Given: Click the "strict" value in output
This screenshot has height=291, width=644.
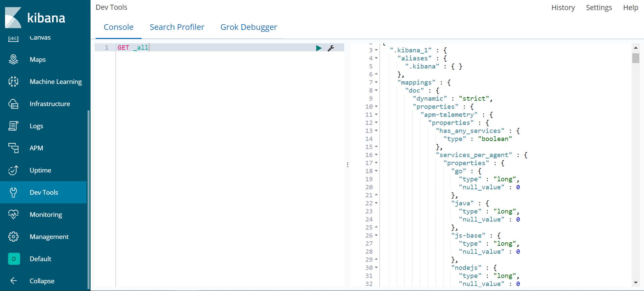Looking at the screenshot, I should [474, 98].
